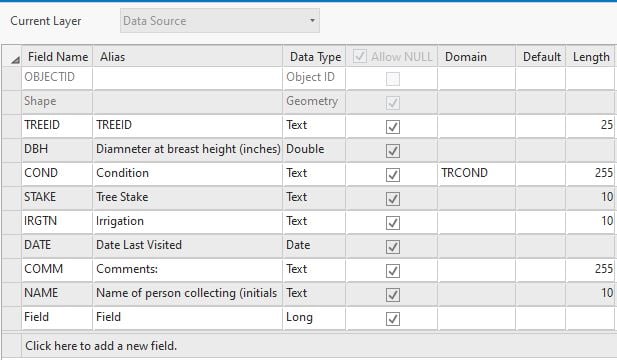Screen dimensions: 617x360
Task: Change the Date data type cell
Action: pyautogui.click(x=314, y=246)
